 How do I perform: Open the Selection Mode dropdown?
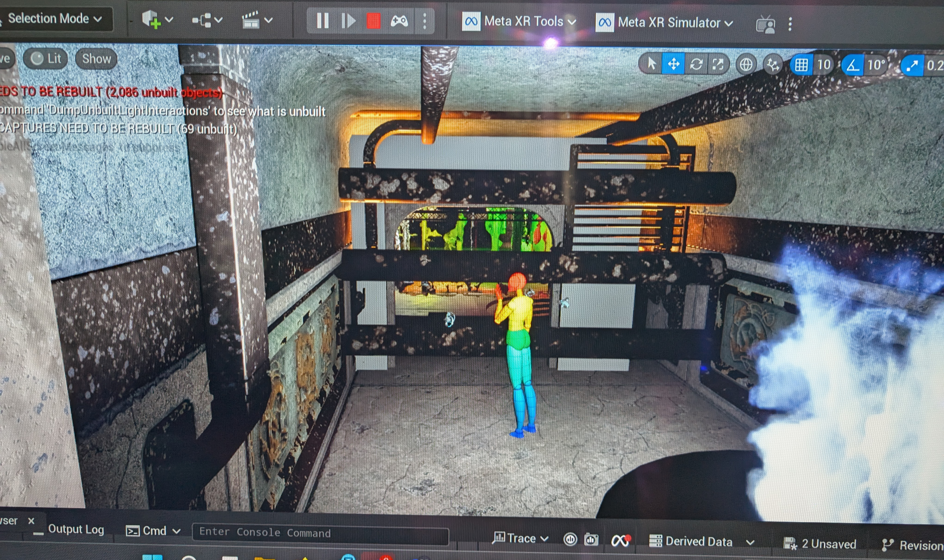click(x=55, y=19)
